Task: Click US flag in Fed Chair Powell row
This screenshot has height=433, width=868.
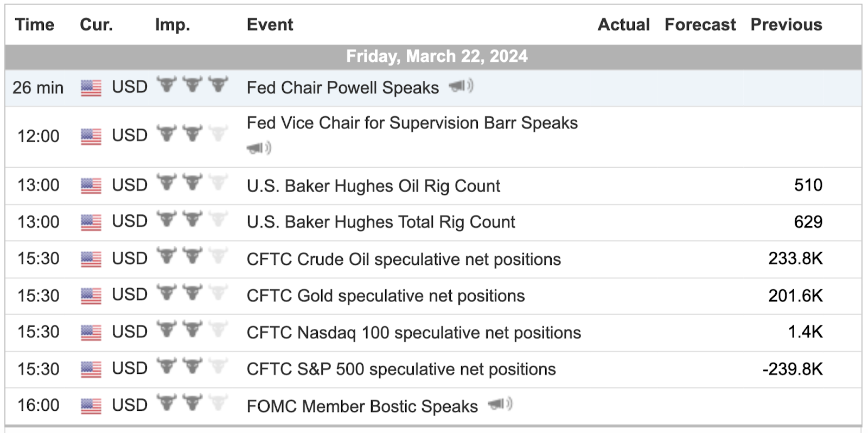Action: tap(91, 88)
